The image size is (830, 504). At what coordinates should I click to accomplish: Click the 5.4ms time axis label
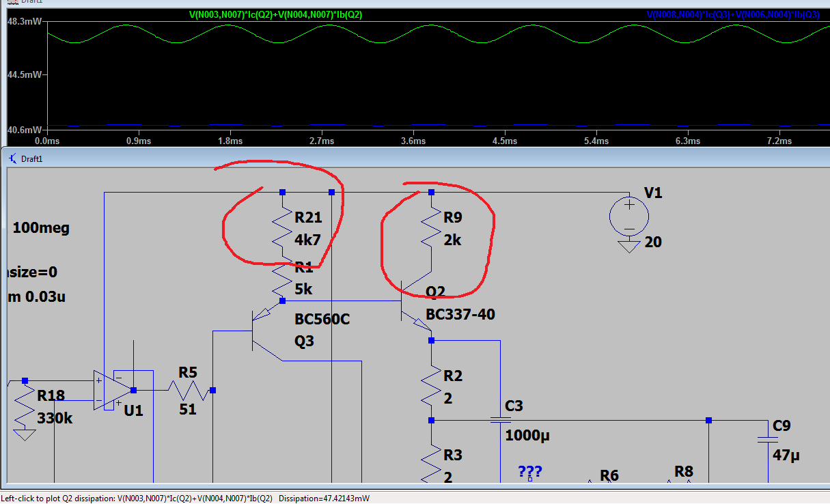click(x=596, y=141)
